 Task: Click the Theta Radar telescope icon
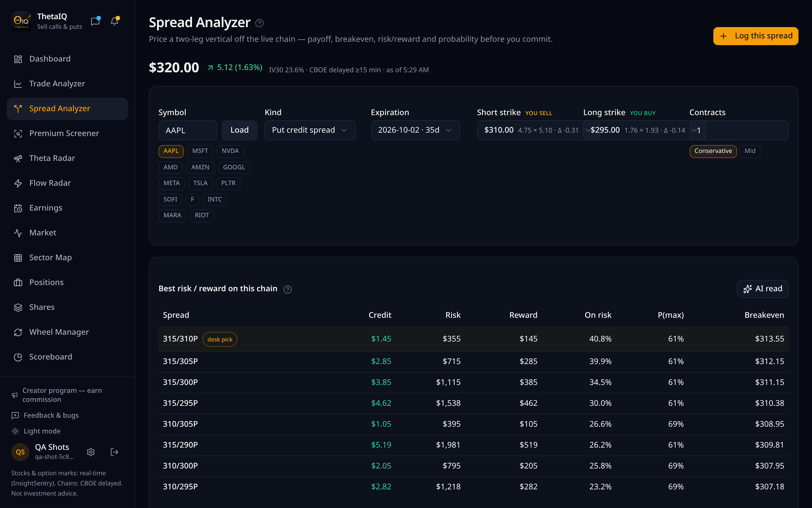(x=18, y=159)
